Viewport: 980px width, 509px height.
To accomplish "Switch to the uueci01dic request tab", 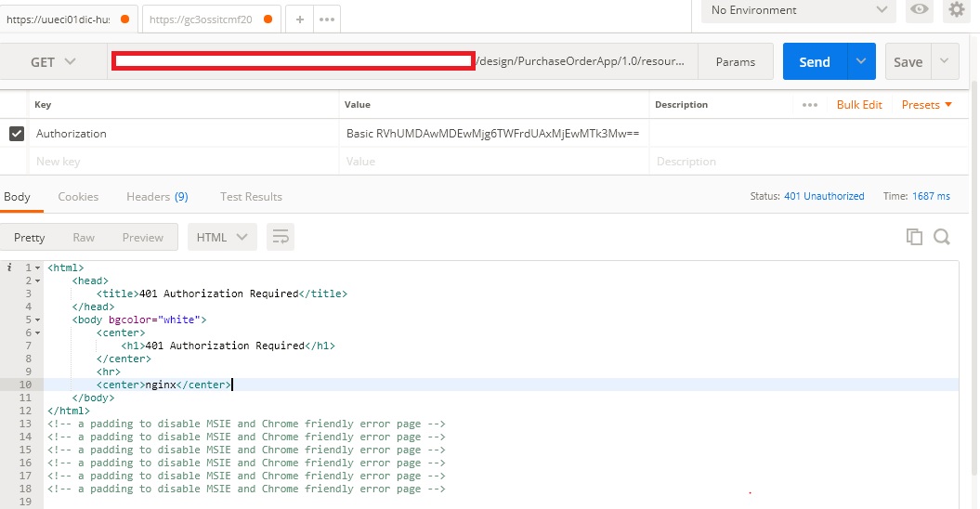I will click(x=68, y=20).
